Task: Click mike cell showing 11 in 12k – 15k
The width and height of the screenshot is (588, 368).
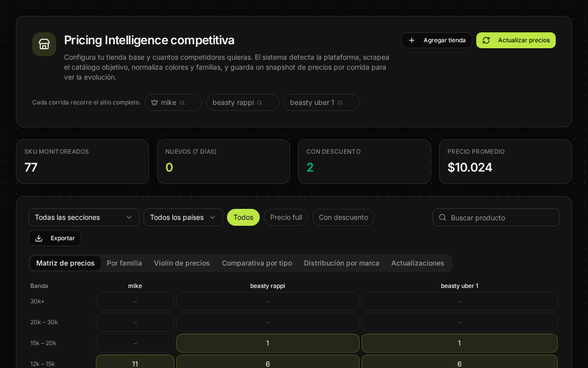Action: (x=135, y=362)
